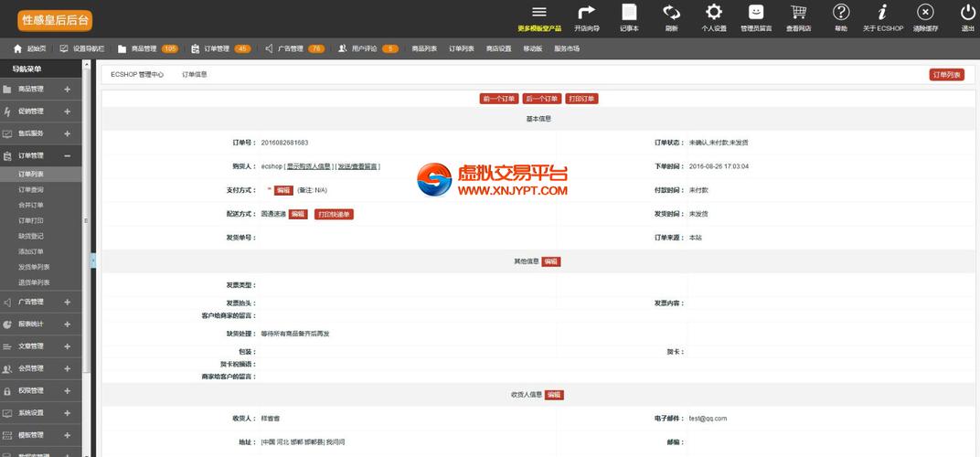Click 编辑 next to 其他信息

click(x=550, y=262)
